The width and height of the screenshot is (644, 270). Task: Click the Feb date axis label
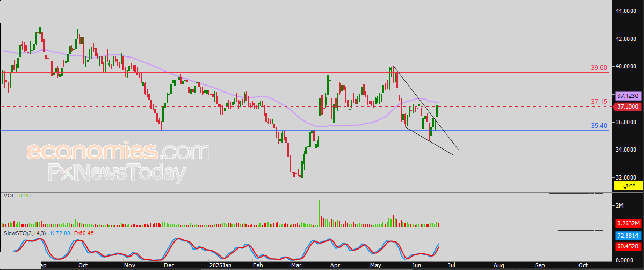(x=257, y=266)
